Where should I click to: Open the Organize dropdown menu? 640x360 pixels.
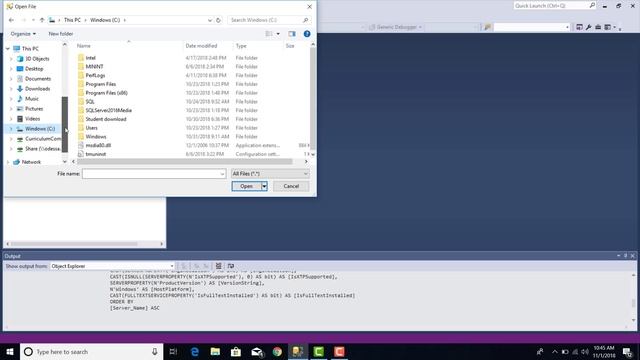[x=23, y=34]
